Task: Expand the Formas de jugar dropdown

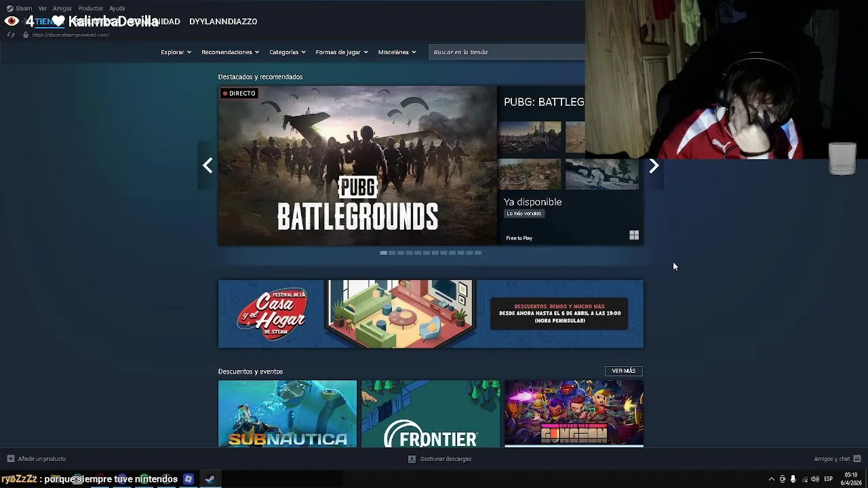Action: coord(342,52)
